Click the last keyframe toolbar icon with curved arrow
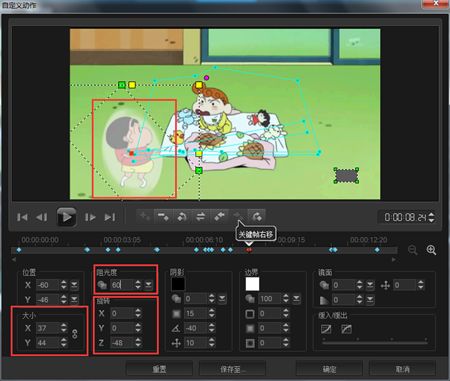 pos(256,217)
